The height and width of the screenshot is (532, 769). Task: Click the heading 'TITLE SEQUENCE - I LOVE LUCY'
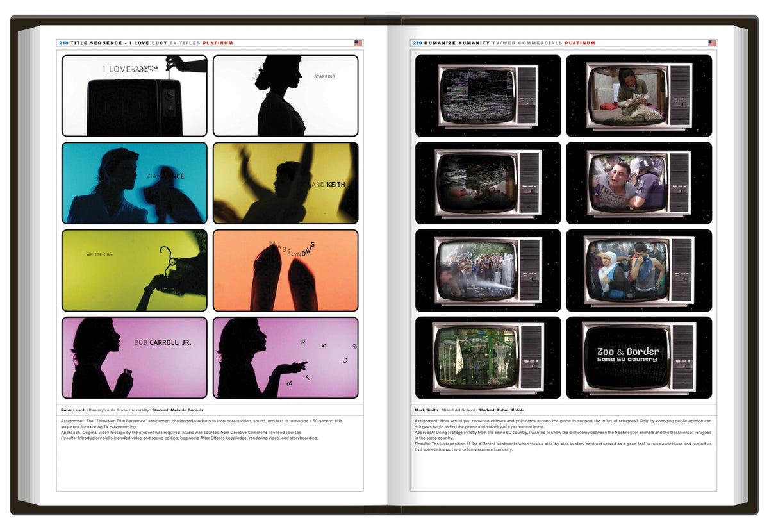click(x=119, y=43)
